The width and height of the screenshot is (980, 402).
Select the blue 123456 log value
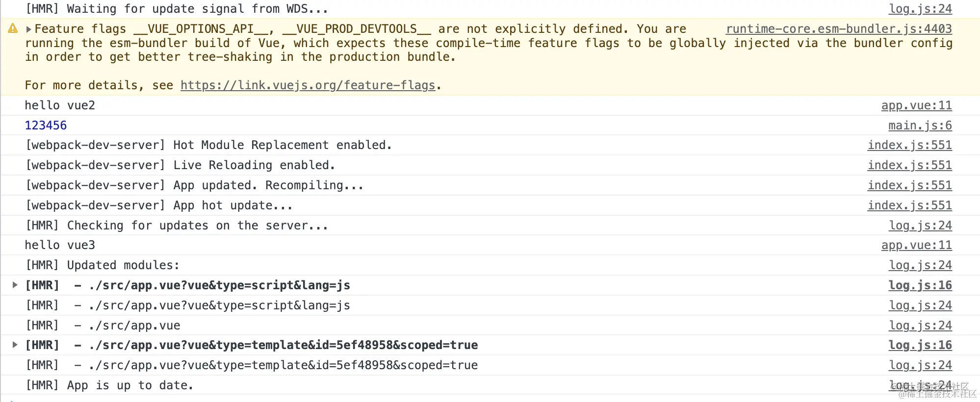click(x=46, y=126)
